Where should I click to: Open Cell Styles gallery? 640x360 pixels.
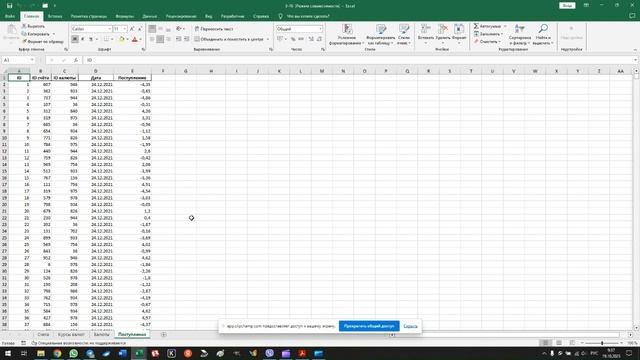click(x=404, y=34)
